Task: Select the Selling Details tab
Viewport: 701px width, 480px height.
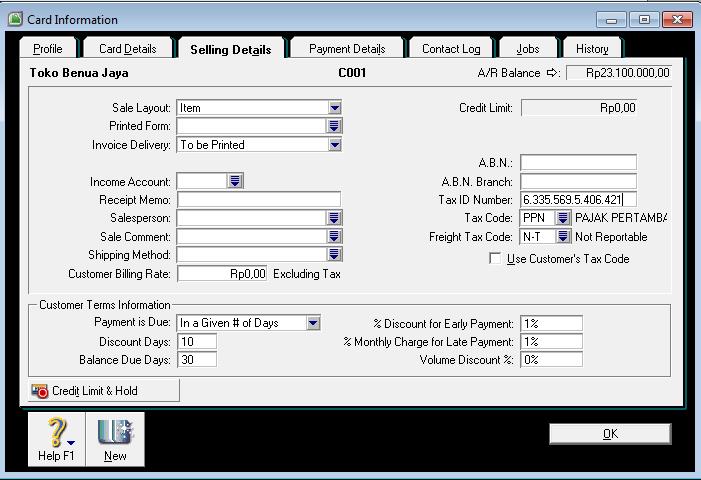Action: point(231,49)
